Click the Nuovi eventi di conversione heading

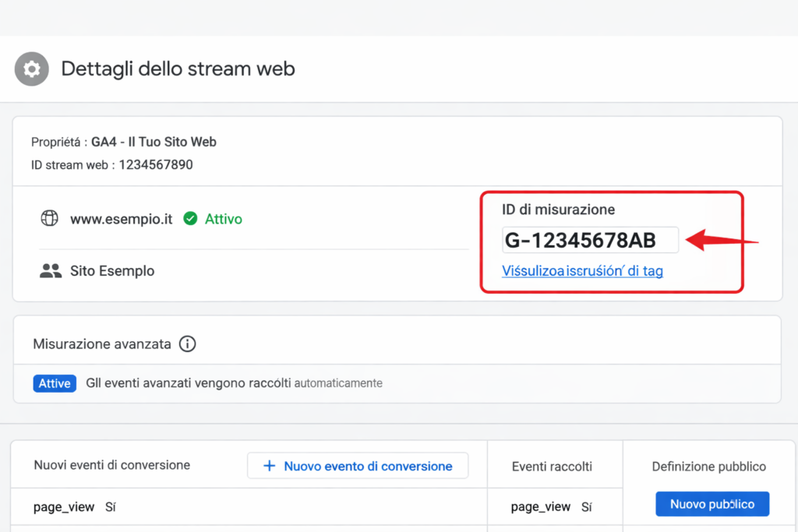coord(112,465)
